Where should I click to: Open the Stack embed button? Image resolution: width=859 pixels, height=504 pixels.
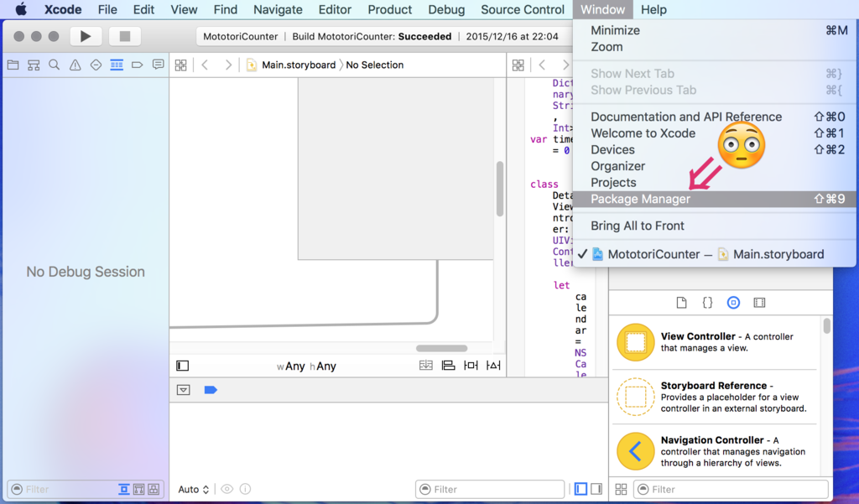pos(425,366)
